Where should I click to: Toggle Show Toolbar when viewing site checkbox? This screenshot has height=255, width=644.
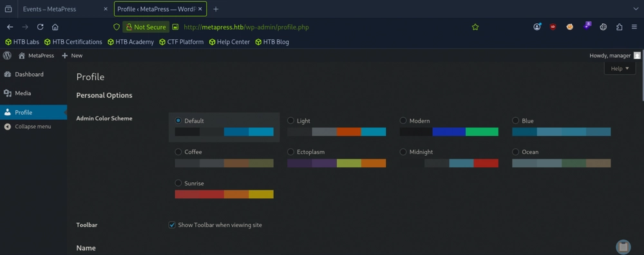point(172,225)
